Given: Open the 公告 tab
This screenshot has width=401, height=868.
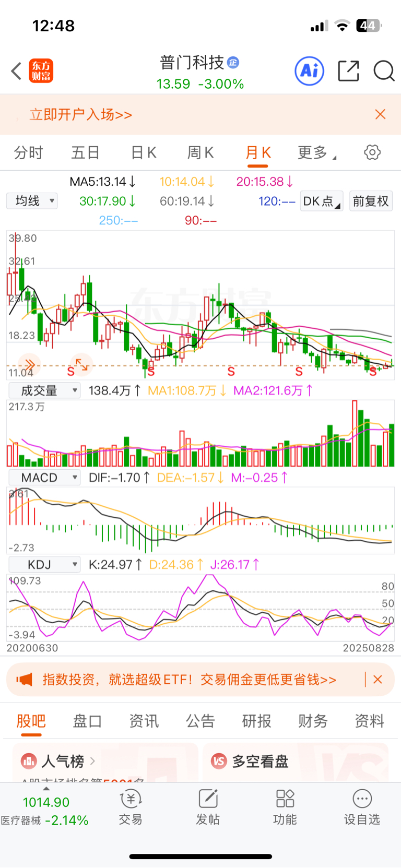Looking at the screenshot, I should pos(200,721).
